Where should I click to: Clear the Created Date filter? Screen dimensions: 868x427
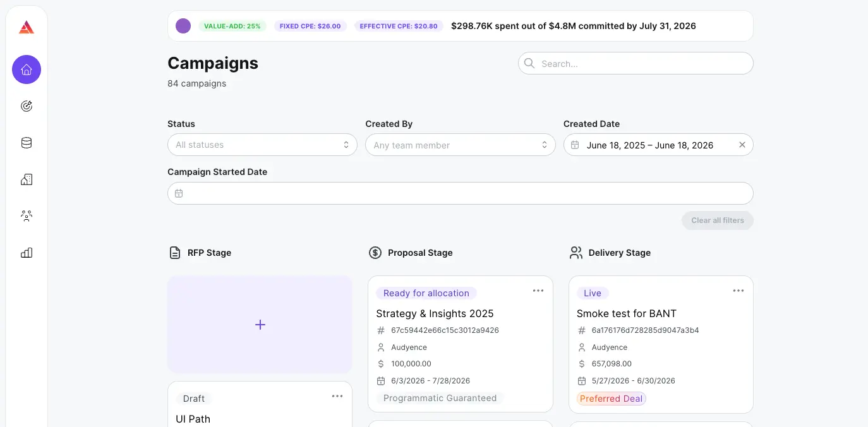[742, 145]
